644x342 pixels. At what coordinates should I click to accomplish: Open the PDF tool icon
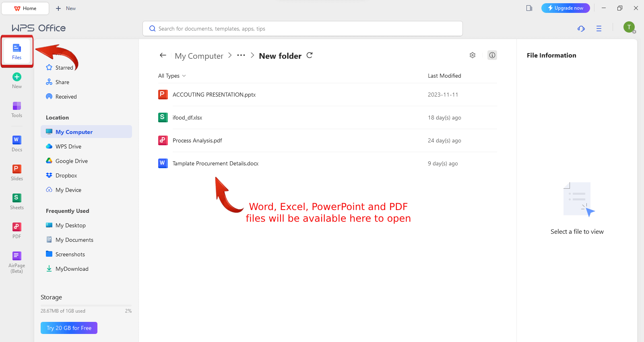(17, 227)
